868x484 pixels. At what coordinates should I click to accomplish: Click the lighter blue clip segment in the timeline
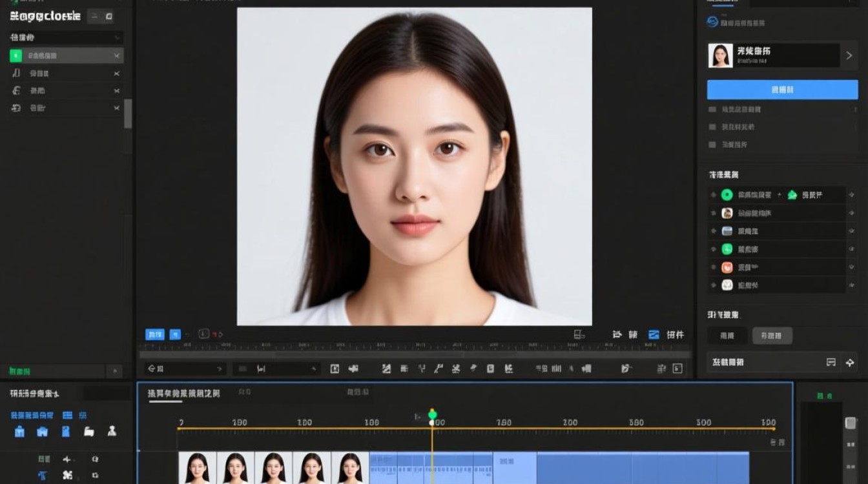(515, 468)
